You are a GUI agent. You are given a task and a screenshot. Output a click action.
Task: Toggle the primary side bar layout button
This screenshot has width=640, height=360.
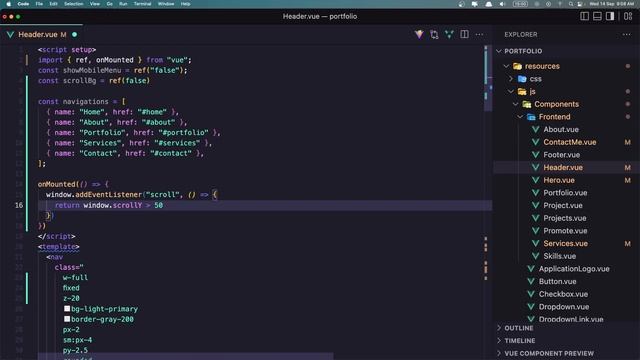[x=584, y=16]
